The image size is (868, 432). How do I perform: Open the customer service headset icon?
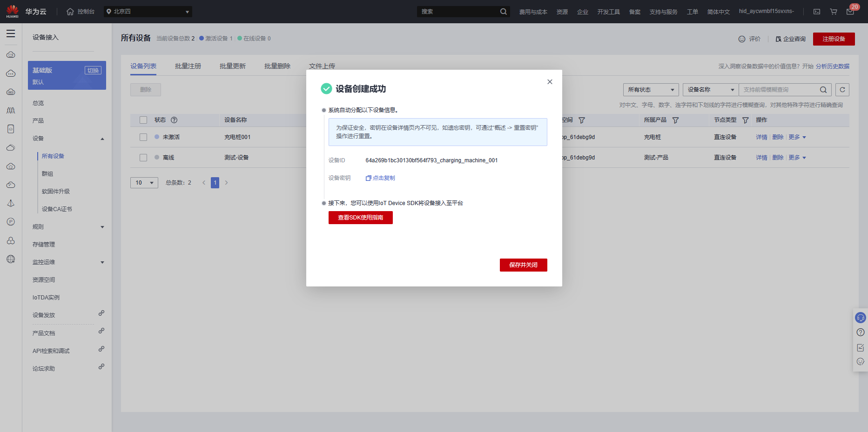861,318
